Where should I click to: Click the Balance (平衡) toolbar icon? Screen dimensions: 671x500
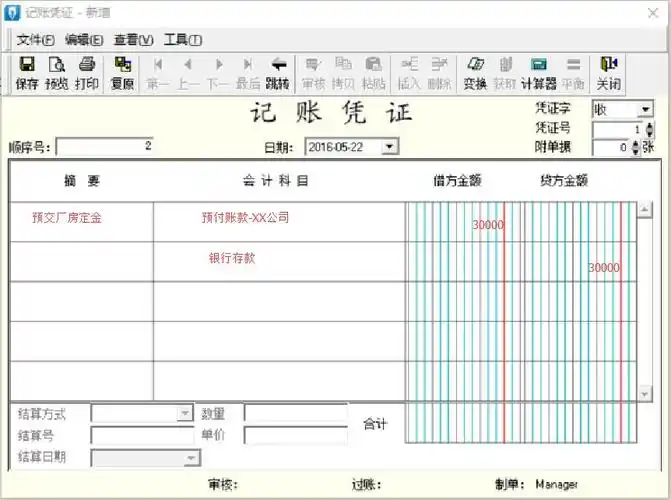click(x=573, y=73)
